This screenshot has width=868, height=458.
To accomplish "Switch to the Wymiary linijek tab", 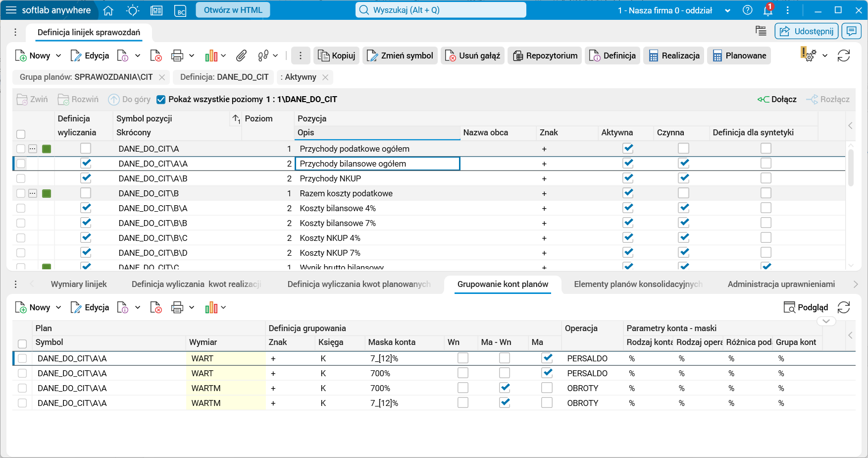I will tap(79, 284).
